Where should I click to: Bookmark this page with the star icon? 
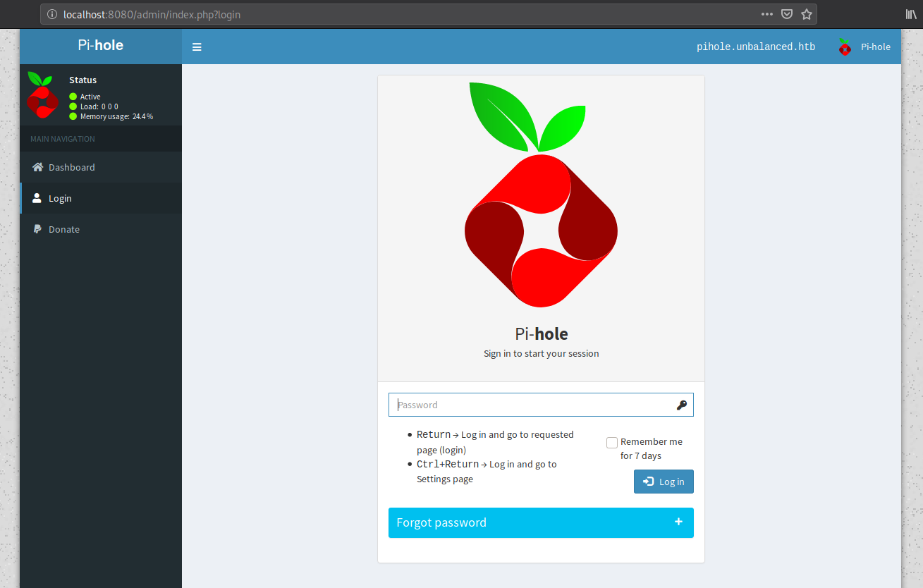(x=807, y=14)
